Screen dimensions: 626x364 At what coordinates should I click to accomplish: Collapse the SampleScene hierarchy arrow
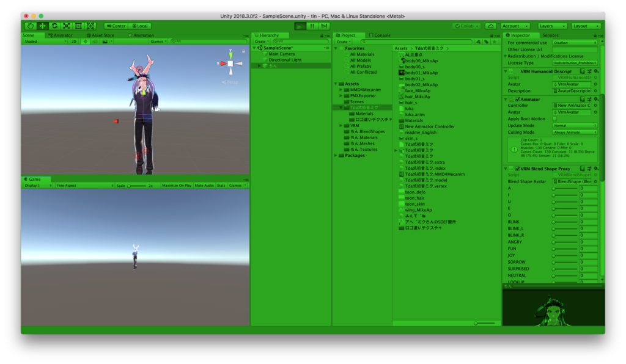pyautogui.click(x=254, y=48)
